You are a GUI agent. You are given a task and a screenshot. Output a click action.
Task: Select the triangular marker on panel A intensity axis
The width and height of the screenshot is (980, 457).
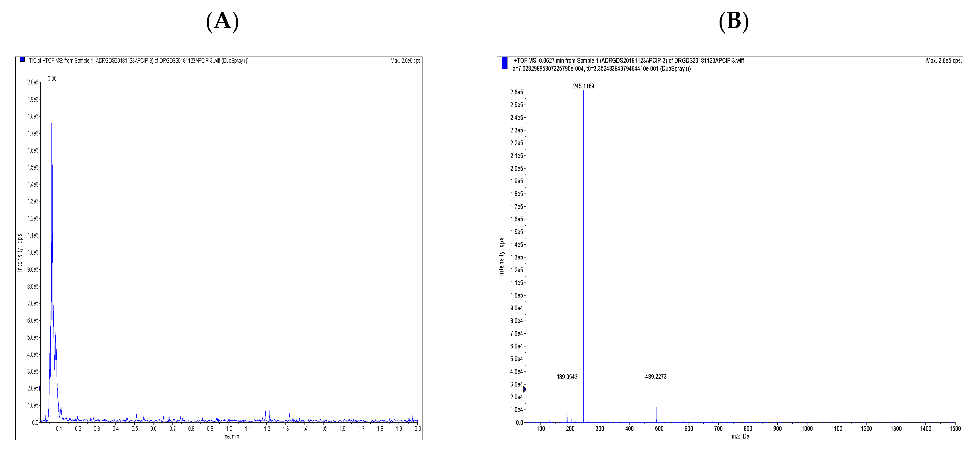tap(39, 389)
